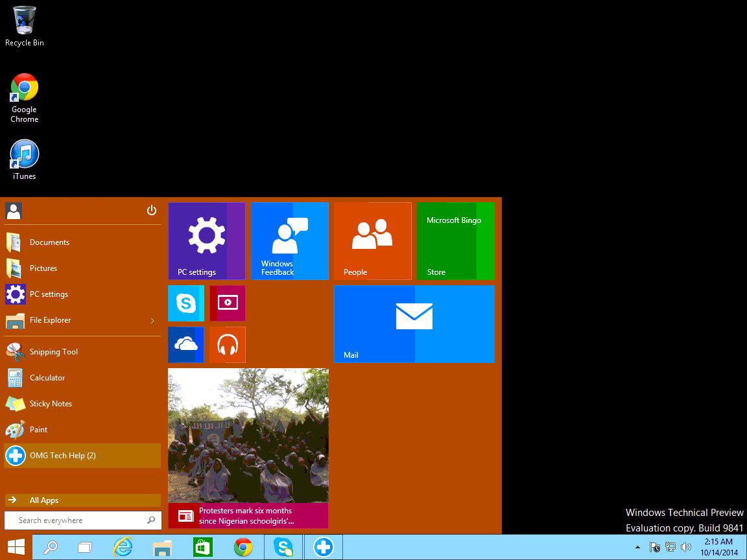This screenshot has height=560, width=747.
Task: Open the PC settings tile
Action: click(x=207, y=241)
